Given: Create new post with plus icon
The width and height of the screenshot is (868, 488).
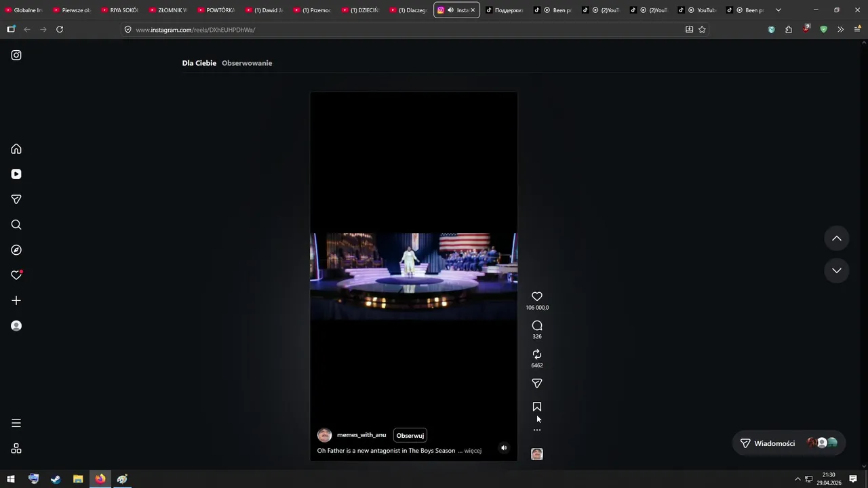Looking at the screenshot, I should pos(16,300).
